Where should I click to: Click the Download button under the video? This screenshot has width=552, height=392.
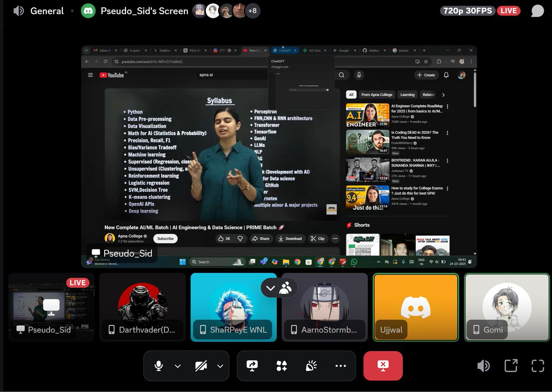(290, 238)
